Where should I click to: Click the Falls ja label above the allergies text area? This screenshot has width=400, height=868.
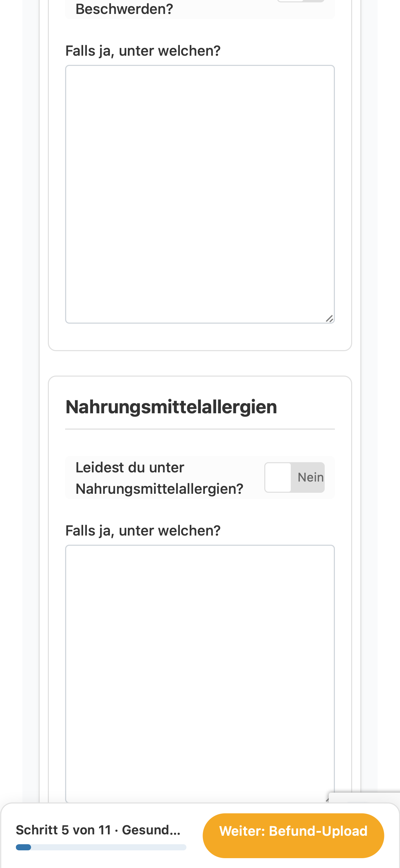pyautogui.click(x=143, y=530)
